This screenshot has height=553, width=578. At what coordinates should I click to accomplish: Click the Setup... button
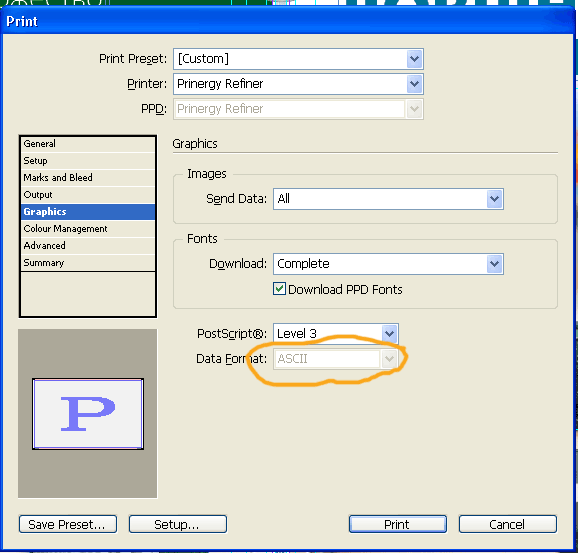(x=178, y=524)
